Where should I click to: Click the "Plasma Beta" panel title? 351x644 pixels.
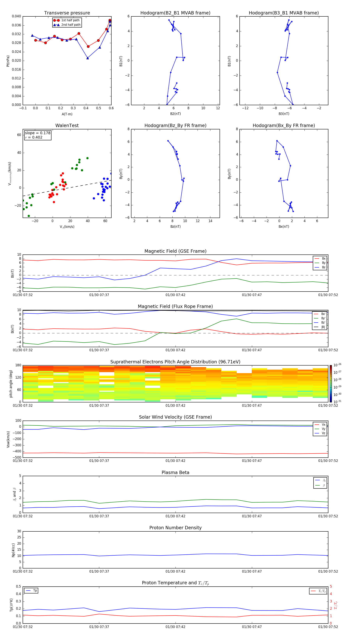pyautogui.click(x=175, y=473)
